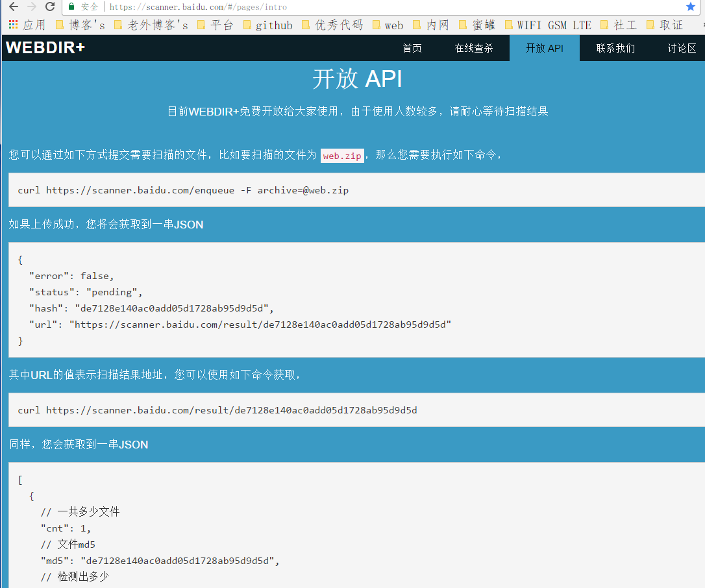Viewport: 705px width, 588px height.
Task: Open the 讨论区 nav item
Action: coord(682,48)
